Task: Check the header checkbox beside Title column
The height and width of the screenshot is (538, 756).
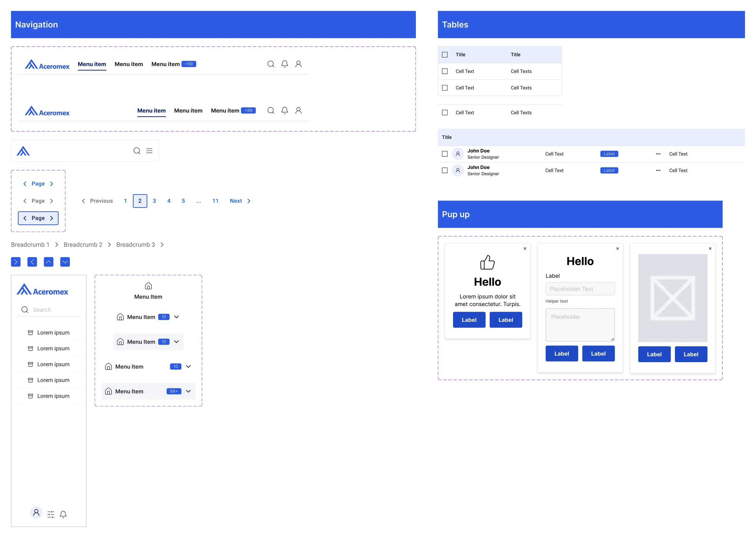Action: [x=445, y=55]
